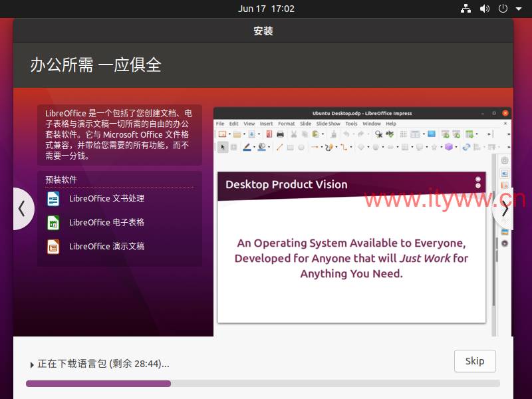Image resolution: width=532 pixels, height=399 pixels.
Task: Click the Insert Table icon in Impress
Action: point(469,134)
